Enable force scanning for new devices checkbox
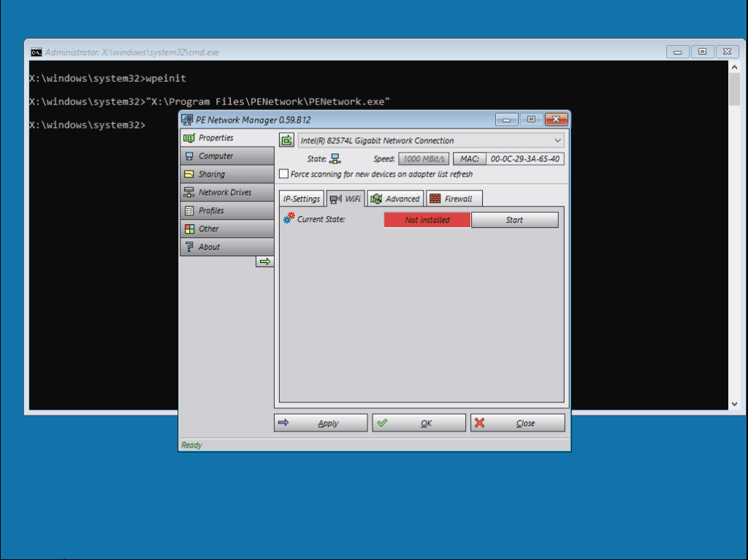The width and height of the screenshot is (748, 560). point(284,174)
